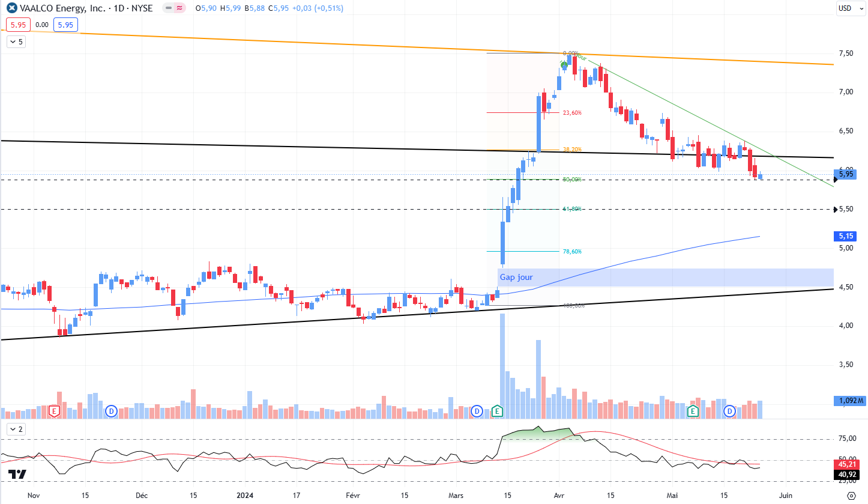This screenshot has width=868, height=504.
Task: Click the 38,20% Fibonacci level label
Action: click(572, 150)
